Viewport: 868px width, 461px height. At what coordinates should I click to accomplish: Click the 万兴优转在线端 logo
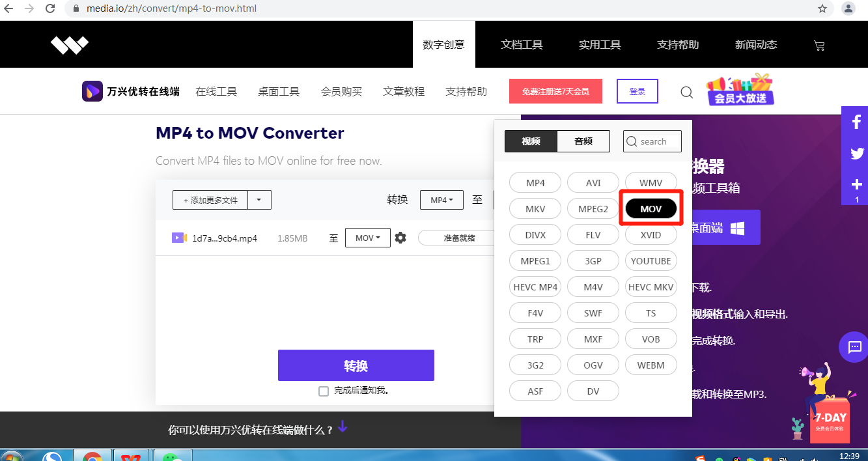130,91
